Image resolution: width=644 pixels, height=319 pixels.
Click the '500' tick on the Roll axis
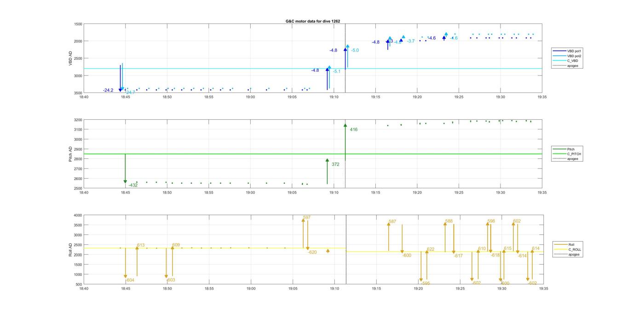pyautogui.click(x=79, y=284)
